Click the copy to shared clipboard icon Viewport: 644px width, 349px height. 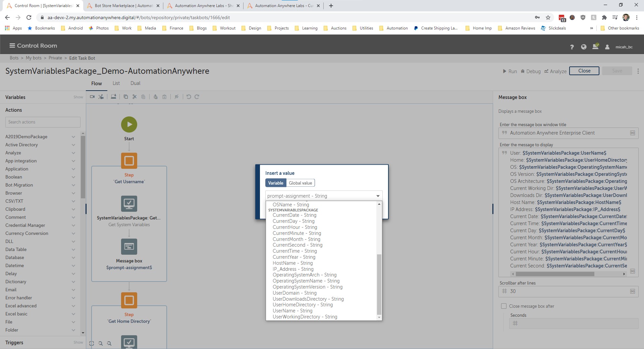coord(156,97)
